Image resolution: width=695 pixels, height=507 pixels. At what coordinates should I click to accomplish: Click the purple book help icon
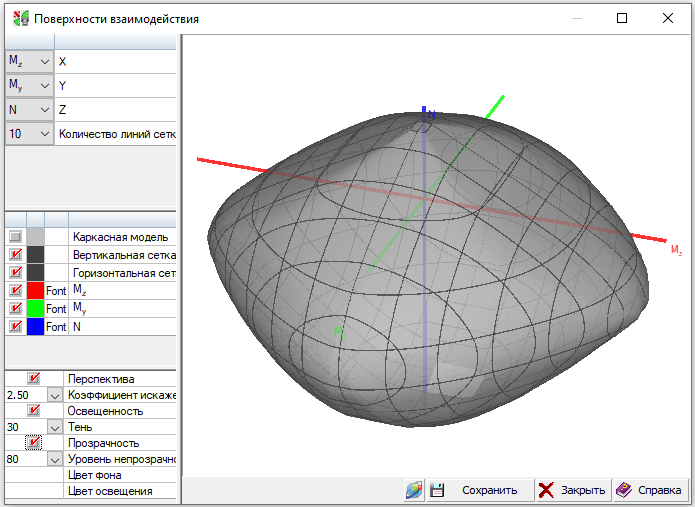click(x=624, y=490)
